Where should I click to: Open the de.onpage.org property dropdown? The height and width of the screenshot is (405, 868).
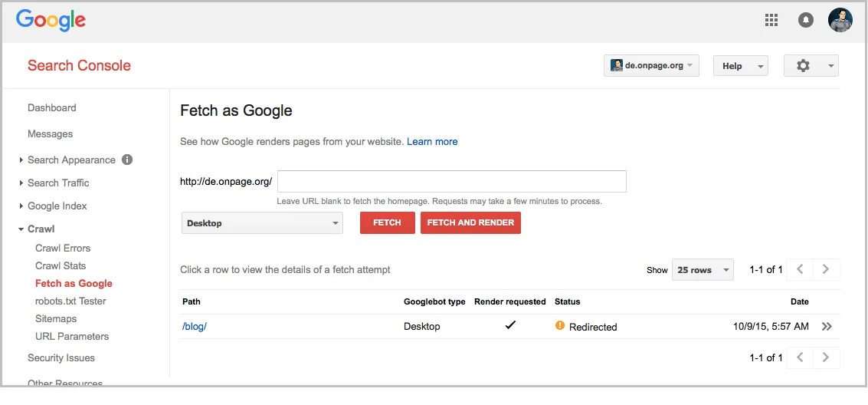pos(651,66)
